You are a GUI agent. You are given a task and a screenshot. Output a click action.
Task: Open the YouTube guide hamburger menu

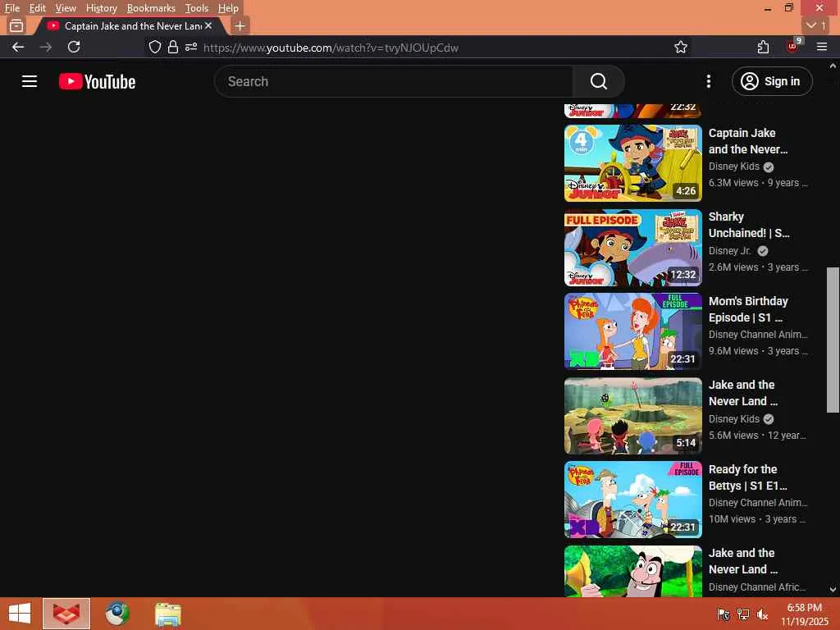coord(30,81)
